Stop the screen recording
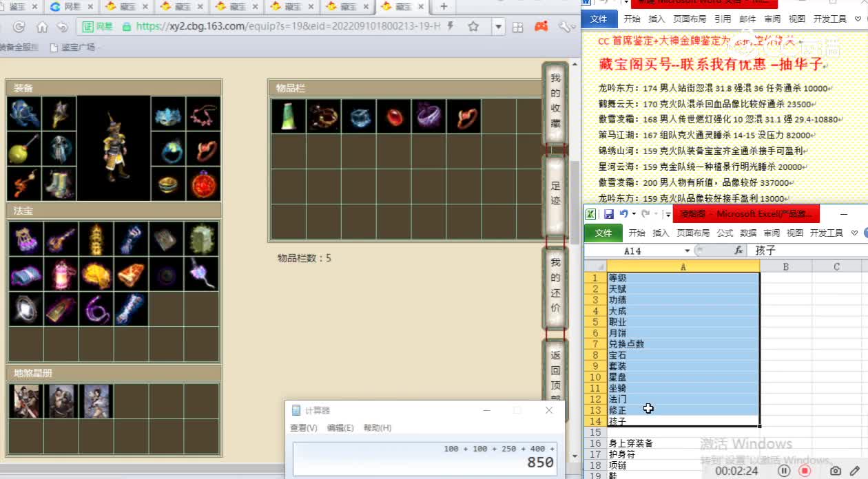Screen dimensions: 868x479 [x=804, y=471]
